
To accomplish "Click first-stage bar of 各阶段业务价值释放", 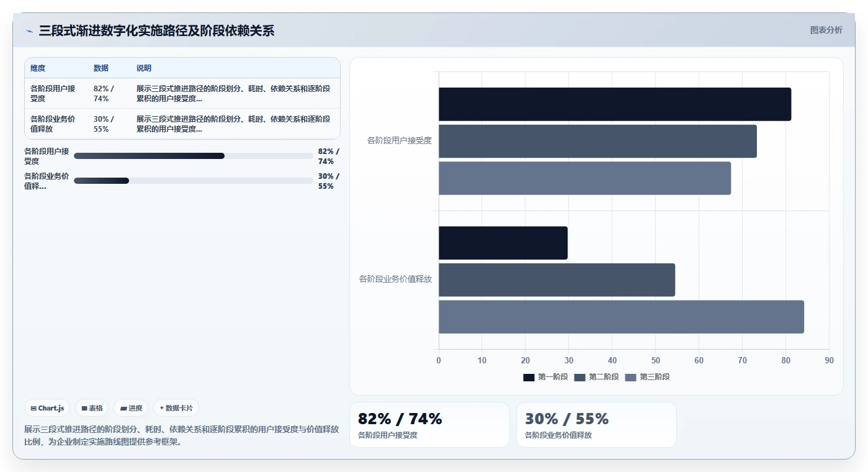I will click(503, 243).
